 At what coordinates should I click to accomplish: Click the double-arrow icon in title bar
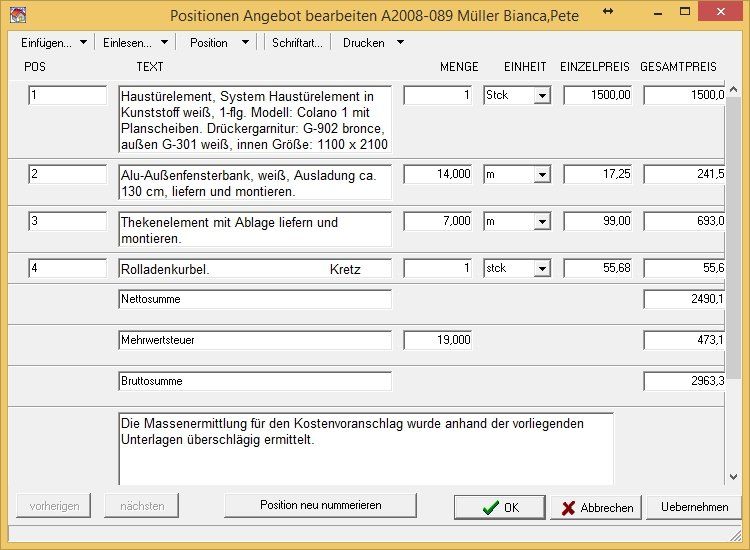(608, 11)
